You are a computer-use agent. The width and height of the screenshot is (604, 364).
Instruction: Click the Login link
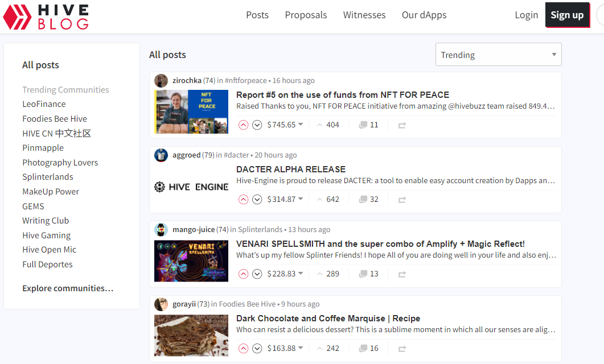click(x=527, y=15)
